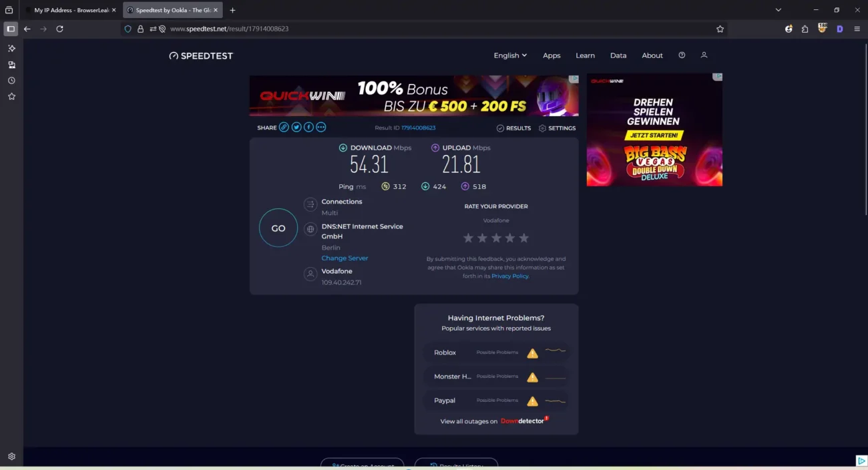Click the server location text Berlin
Image resolution: width=868 pixels, height=470 pixels.
coord(331,248)
